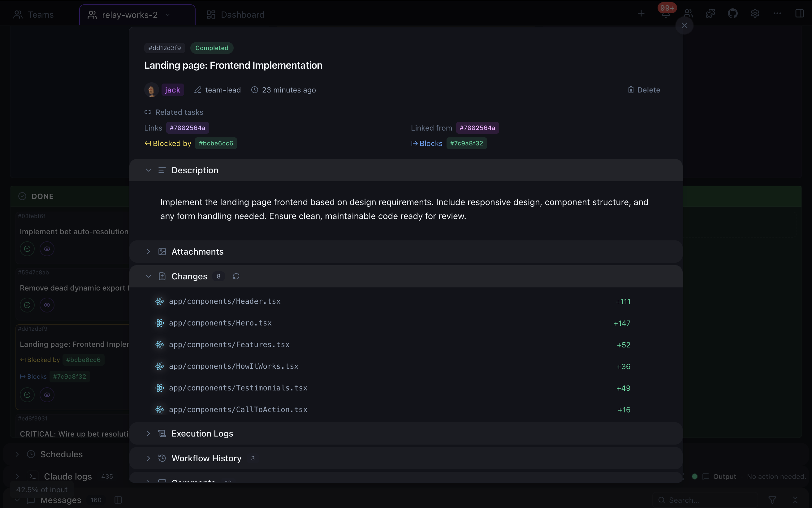Click the Claude logs terminal icon

coord(32,476)
